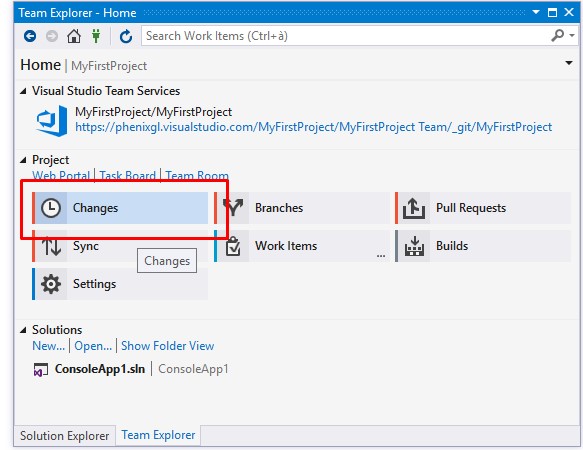Click the green Manage Connections plug icon
Viewport: 583px width, 450px height.
(96, 36)
